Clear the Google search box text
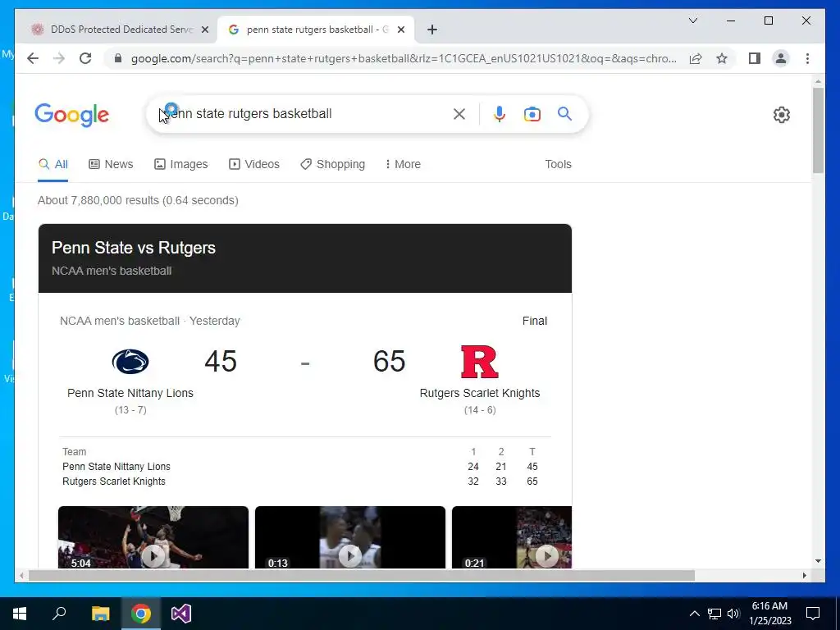Image resolution: width=840 pixels, height=630 pixels. click(x=459, y=113)
